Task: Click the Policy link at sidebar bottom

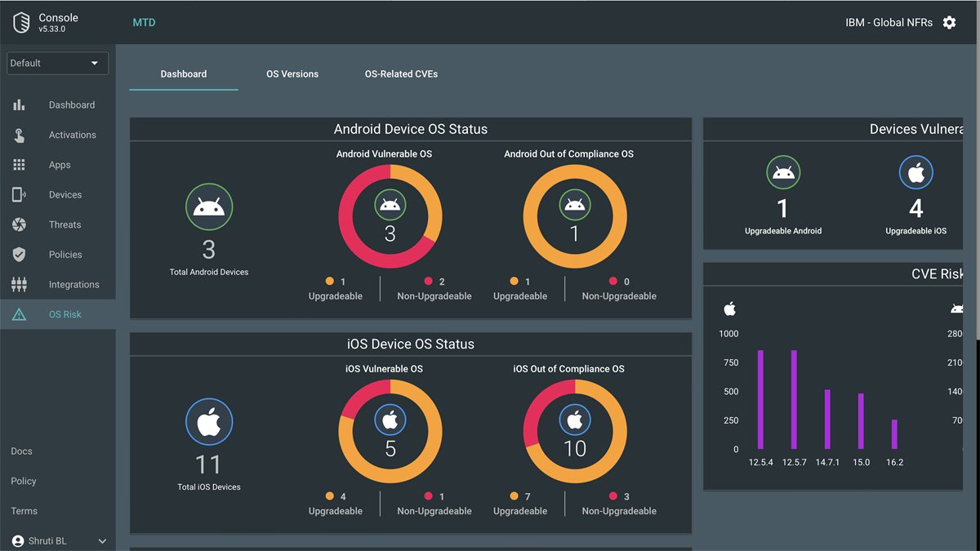Action: [24, 481]
